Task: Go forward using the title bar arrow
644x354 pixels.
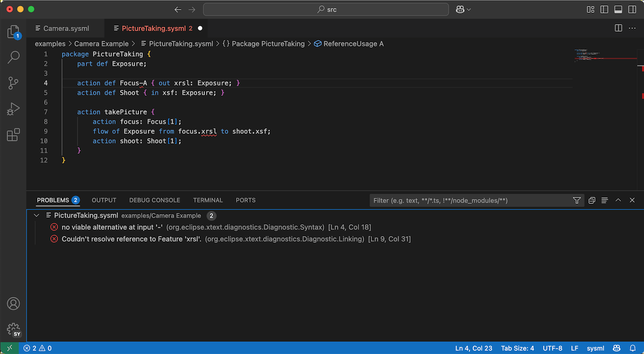Action: pos(192,10)
